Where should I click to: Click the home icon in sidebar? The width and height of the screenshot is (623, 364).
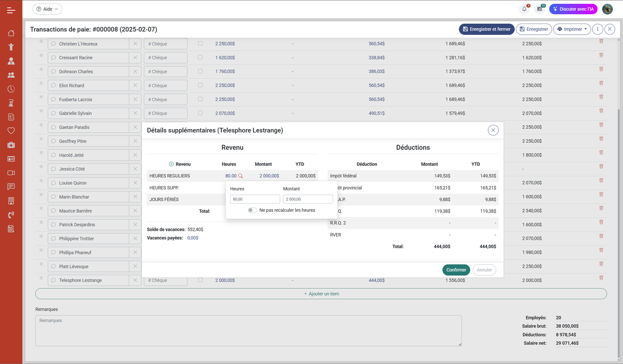point(11,33)
